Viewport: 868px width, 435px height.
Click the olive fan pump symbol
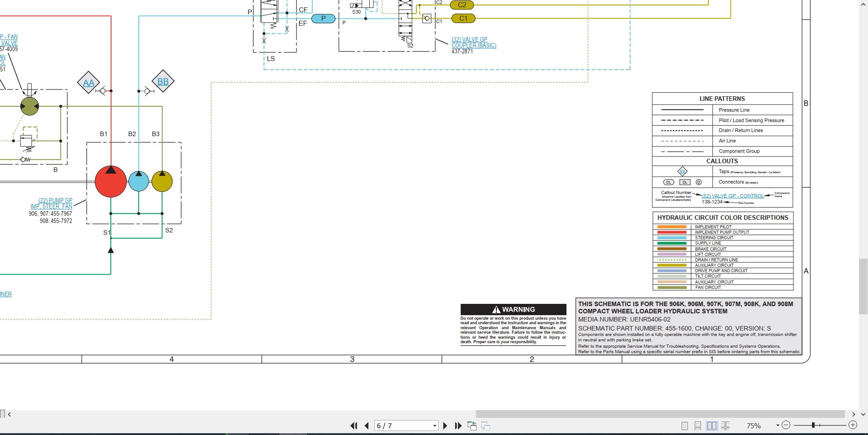pos(162,181)
